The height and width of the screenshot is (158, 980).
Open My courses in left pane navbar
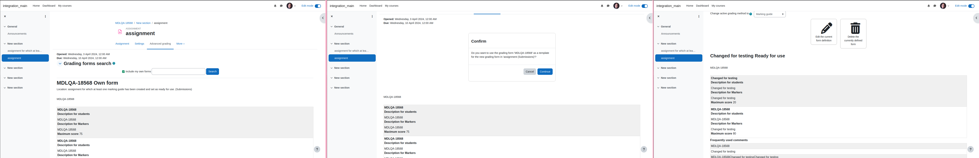65,6
